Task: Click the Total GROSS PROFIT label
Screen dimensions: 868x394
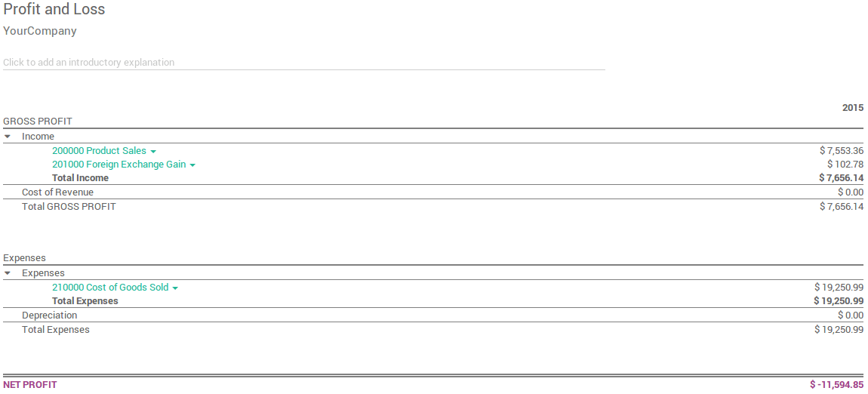Action: point(69,207)
